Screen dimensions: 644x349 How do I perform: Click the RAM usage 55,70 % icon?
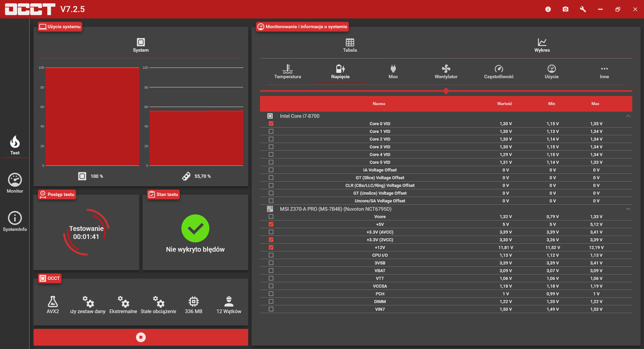click(186, 176)
